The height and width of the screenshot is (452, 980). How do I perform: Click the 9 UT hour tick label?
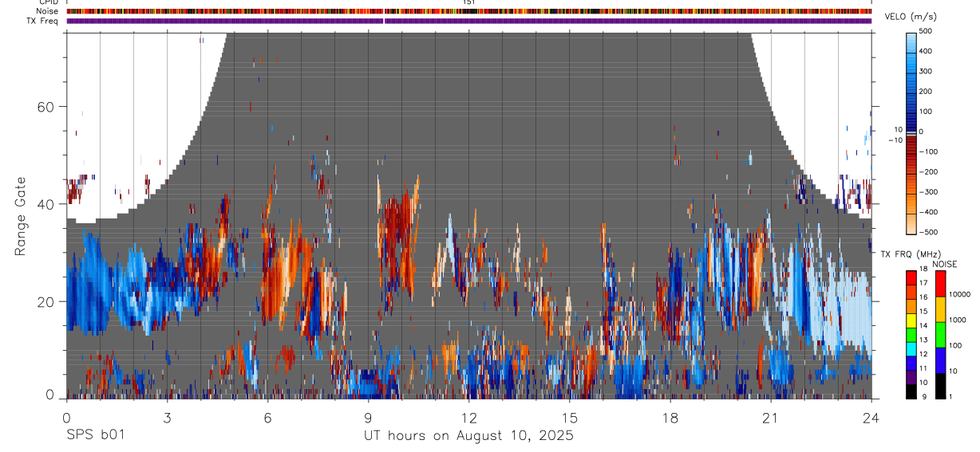coord(368,418)
